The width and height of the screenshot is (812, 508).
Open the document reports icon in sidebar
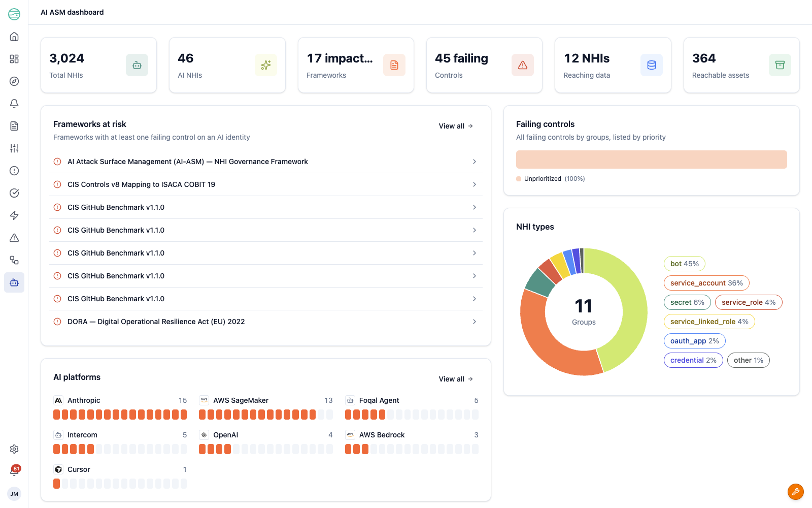pyautogui.click(x=14, y=126)
